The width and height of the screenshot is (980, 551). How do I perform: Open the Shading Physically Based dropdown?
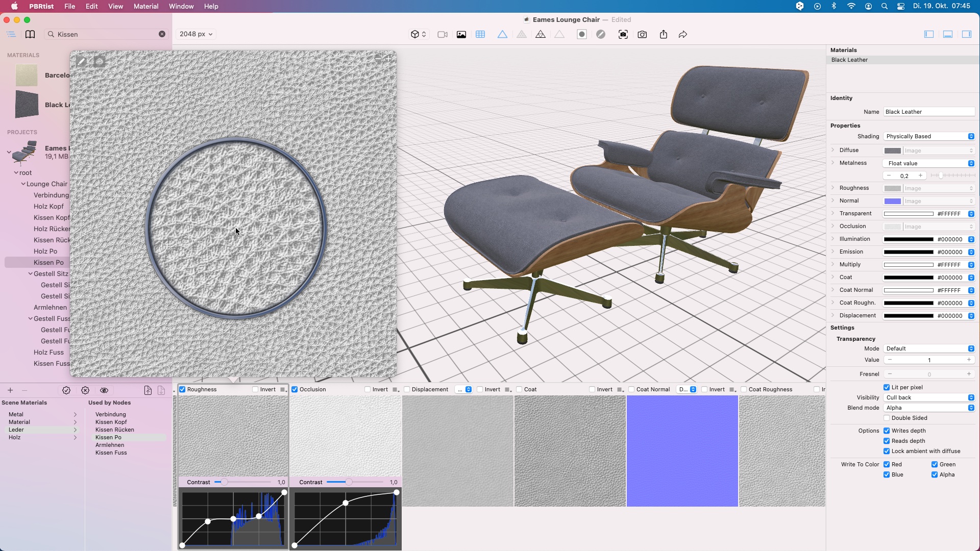tap(928, 136)
